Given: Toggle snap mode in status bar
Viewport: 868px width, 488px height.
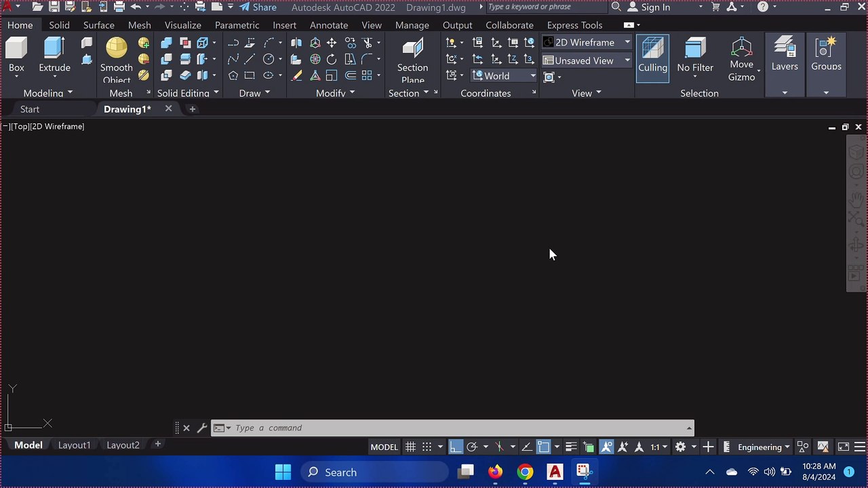Looking at the screenshot, I should point(427,447).
